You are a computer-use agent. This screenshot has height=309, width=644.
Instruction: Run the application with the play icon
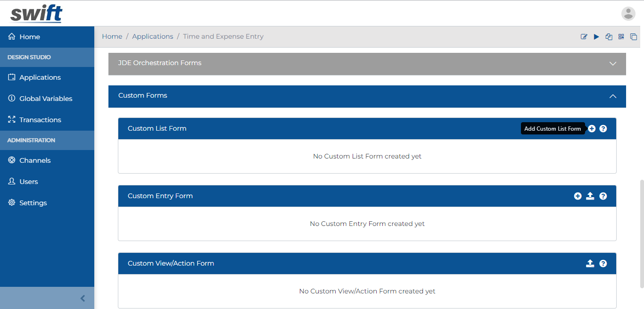tap(596, 36)
